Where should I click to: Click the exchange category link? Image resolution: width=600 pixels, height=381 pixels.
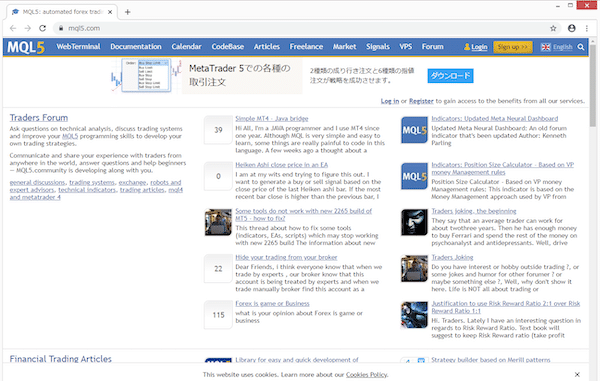point(132,182)
